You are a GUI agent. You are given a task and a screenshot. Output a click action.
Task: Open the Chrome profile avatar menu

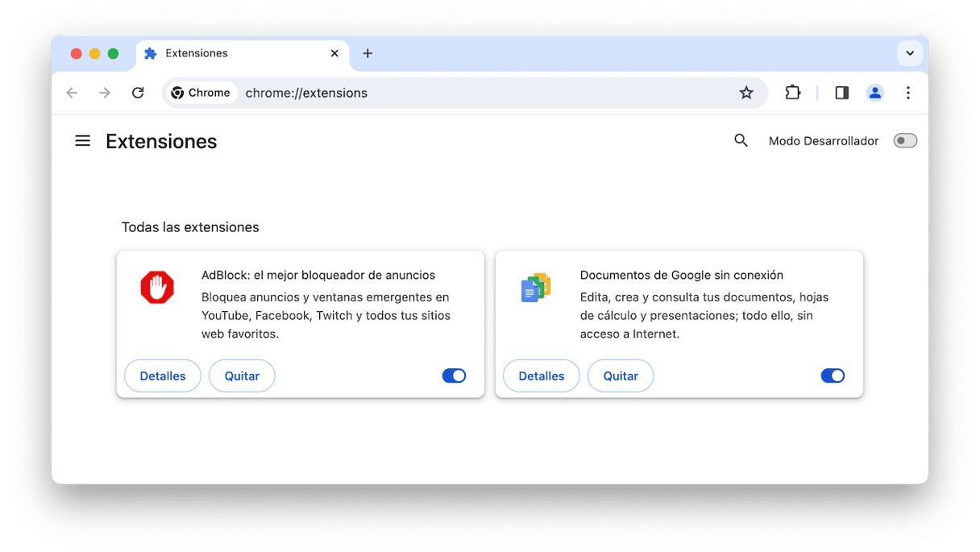(x=875, y=93)
